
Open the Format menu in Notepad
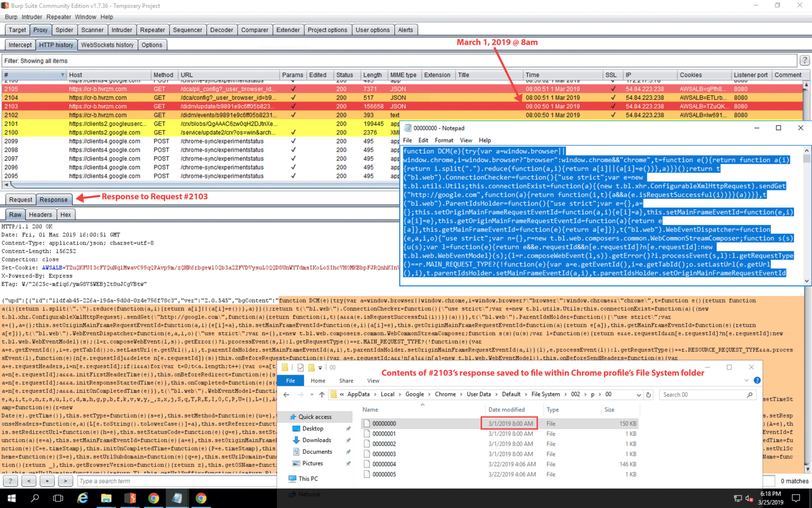[x=444, y=140]
